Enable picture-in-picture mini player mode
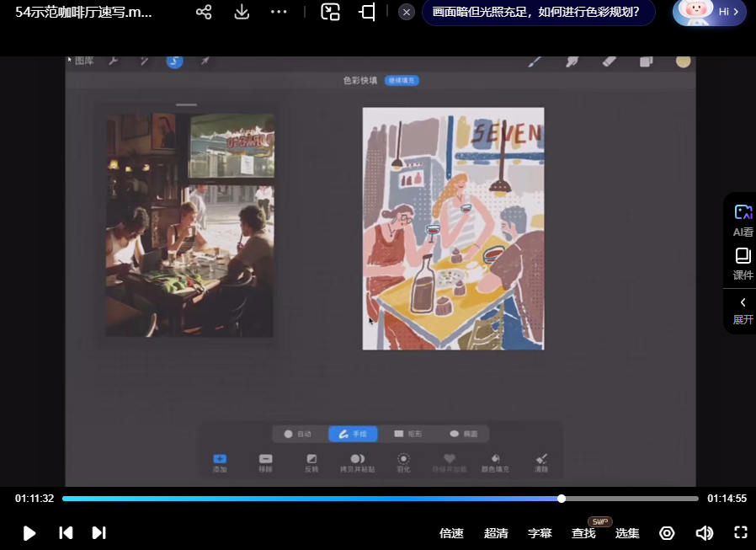The height and width of the screenshot is (550, 756). tap(331, 13)
